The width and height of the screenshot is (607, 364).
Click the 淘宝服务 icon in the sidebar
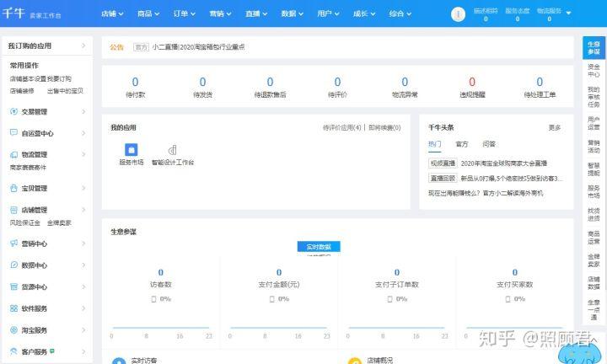point(14,330)
